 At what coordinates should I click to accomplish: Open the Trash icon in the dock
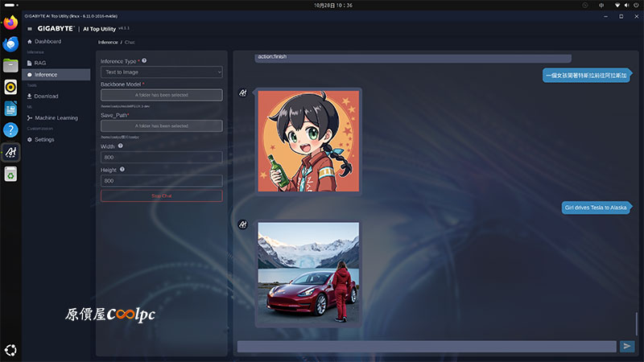[10, 174]
